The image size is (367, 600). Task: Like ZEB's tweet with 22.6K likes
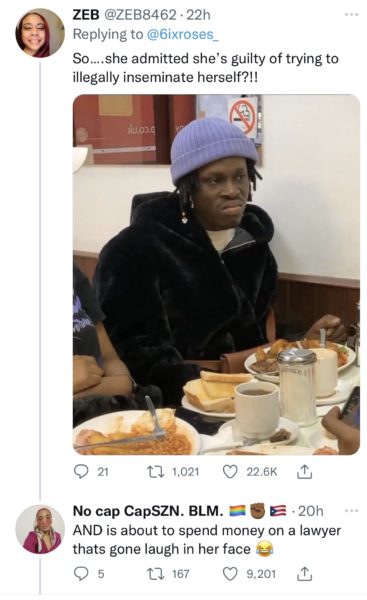coord(230,472)
